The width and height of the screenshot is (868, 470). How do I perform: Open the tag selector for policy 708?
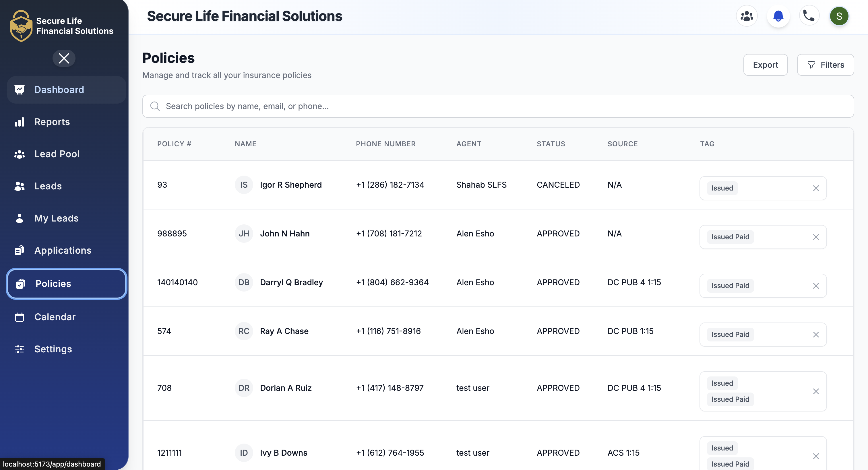click(763, 391)
